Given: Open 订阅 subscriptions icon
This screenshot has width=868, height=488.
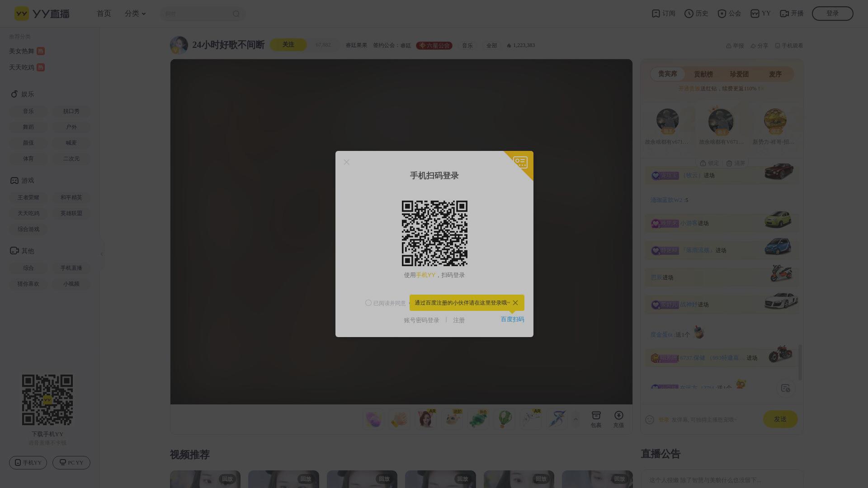Looking at the screenshot, I should [x=663, y=14].
